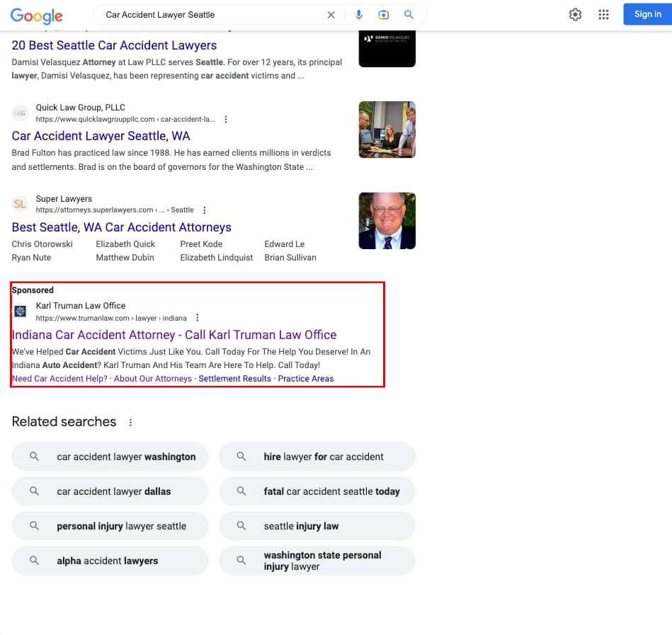This screenshot has height=635, width=672.
Task: Click Practice Areas sitelink
Action: click(306, 379)
